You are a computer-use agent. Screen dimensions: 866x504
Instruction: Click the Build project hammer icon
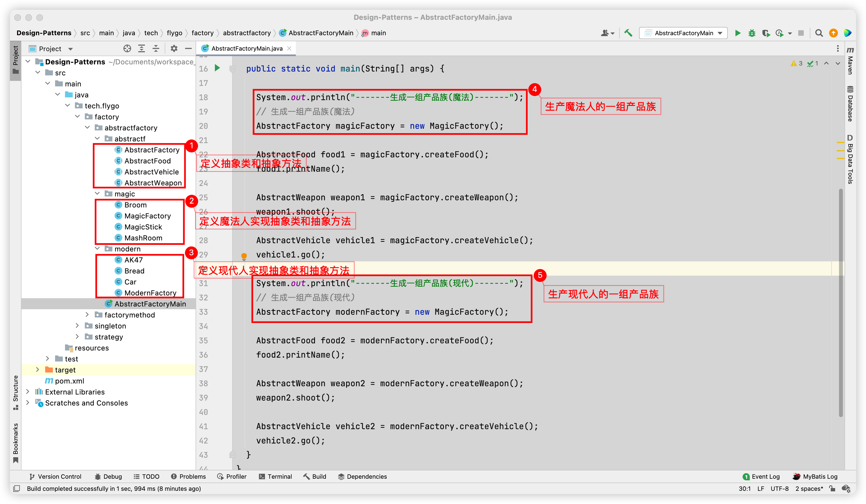(x=628, y=33)
